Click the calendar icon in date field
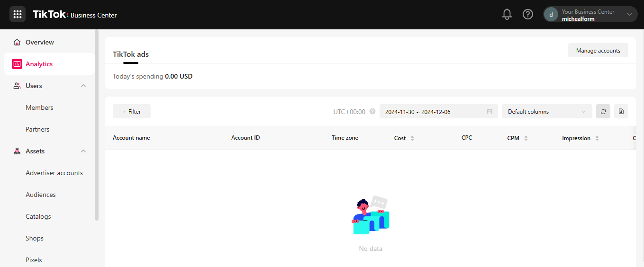This screenshot has width=644, height=267. (x=490, y=112)
